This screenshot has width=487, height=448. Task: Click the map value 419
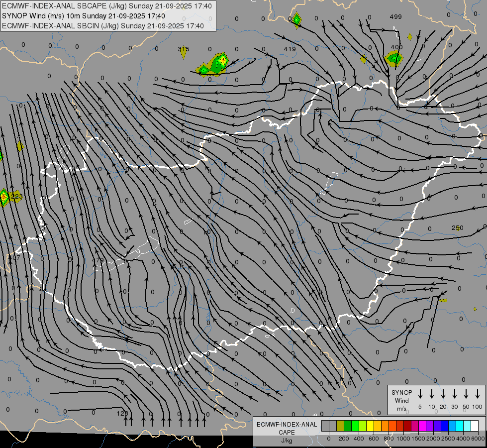[290, 49]
